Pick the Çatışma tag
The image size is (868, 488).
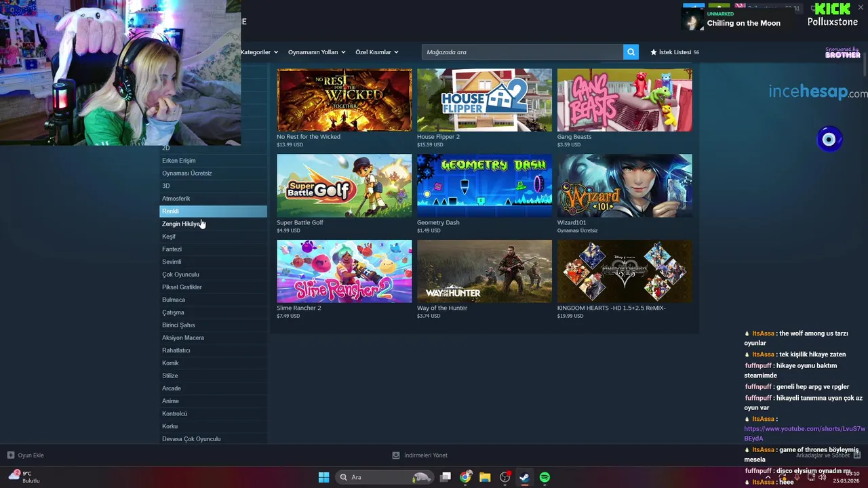(213, 312)
